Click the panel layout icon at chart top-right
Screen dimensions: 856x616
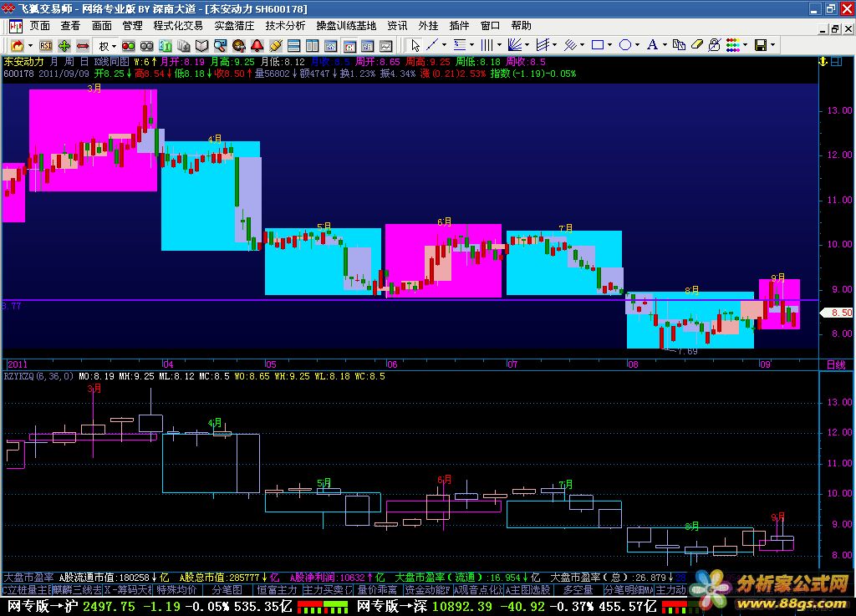click(x=836, y=62)
